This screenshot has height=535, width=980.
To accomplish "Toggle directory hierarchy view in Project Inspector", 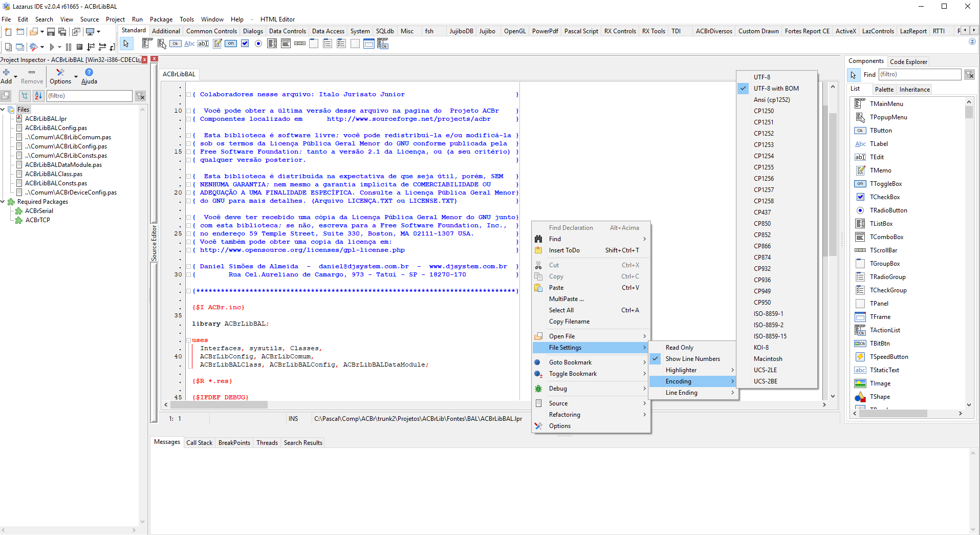I will click(25, 96).
